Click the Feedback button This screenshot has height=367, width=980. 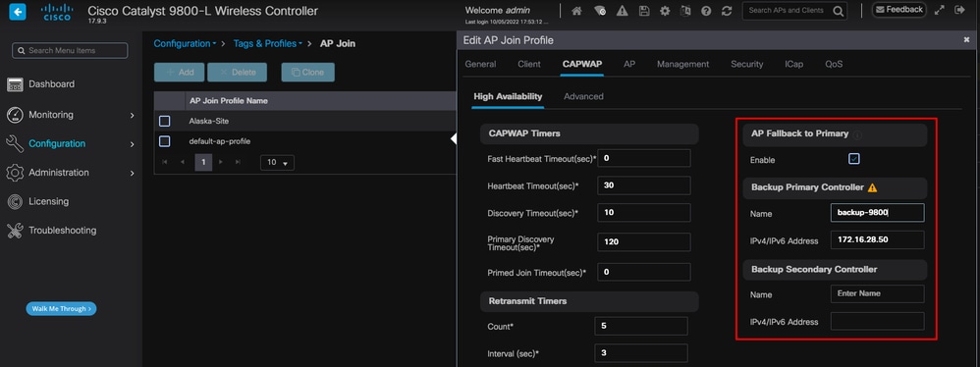(x=898, y=10)
